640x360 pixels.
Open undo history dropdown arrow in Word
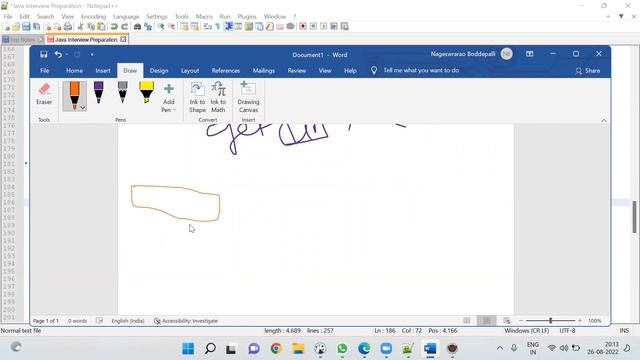[x=67, y=54]
